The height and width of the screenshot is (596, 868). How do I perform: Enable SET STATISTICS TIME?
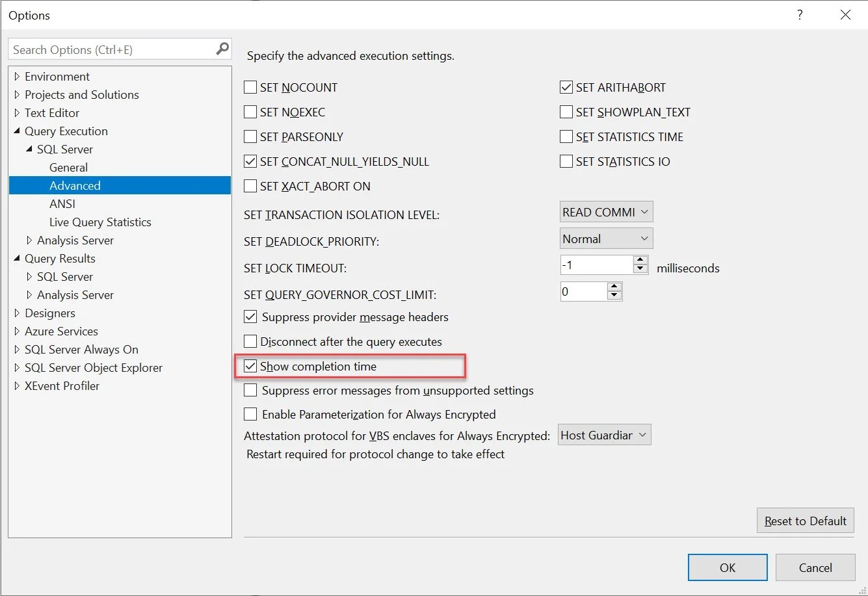pyautogui.click(x=566, y=136)
